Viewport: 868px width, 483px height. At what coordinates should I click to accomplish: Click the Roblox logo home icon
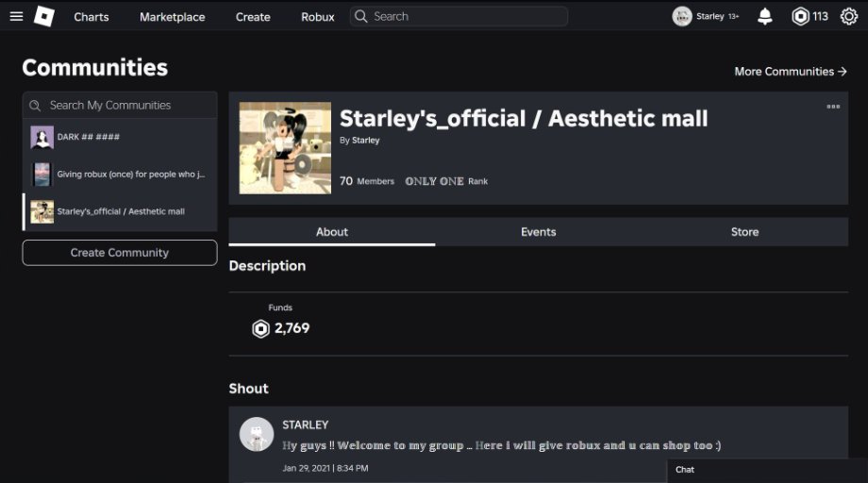point(44,16)
